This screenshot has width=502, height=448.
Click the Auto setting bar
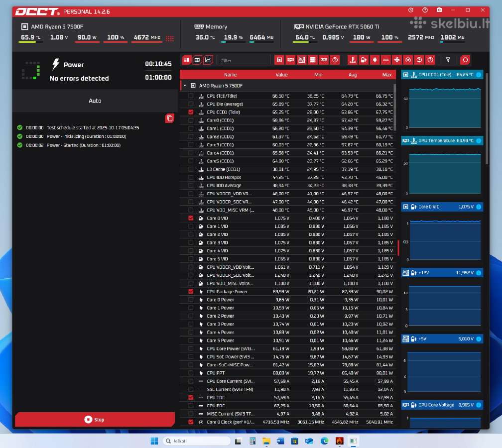[95, 101]
